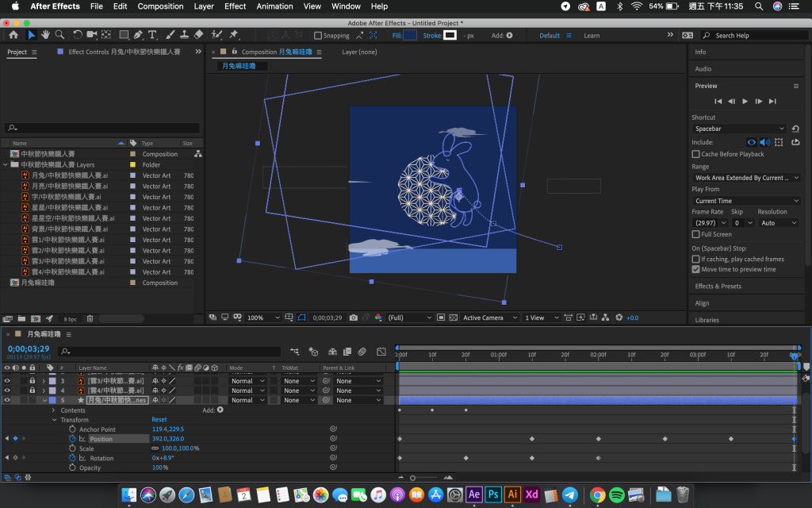
Task: Open the Composition menu
Action: [x=160, y=6]
